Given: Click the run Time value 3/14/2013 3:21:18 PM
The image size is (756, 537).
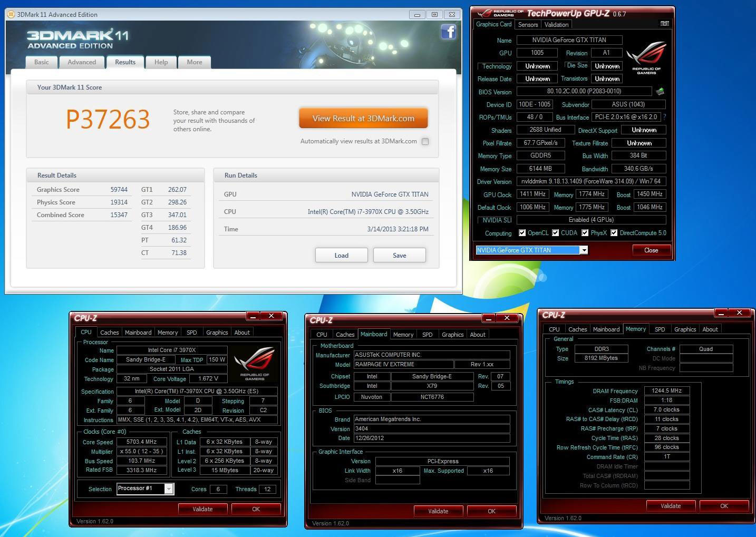Looking at the screenshot, I should [398, 229].
